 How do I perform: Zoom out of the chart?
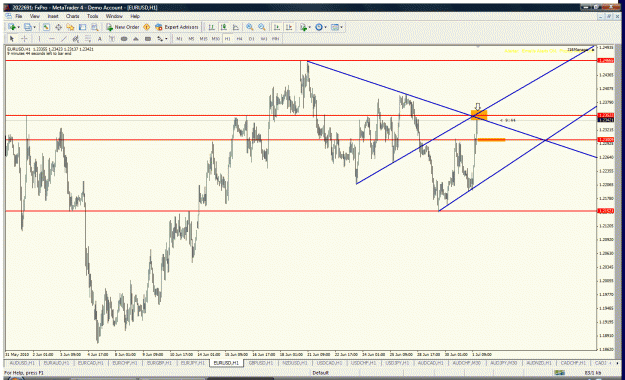coord(262,27)
